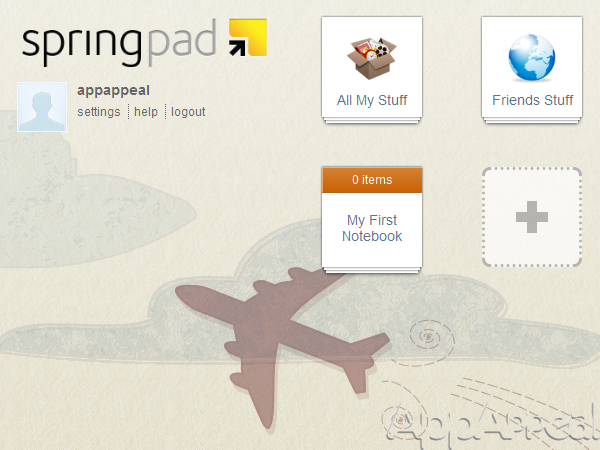Screen dimensions: 600x450
Task: Click the springpad wordmark text
Action: (x=119, y=42)
